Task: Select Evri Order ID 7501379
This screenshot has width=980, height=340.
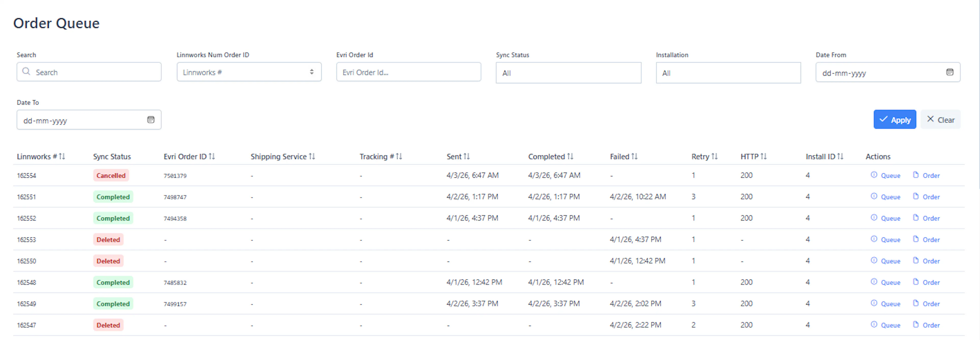Action: click(175, 176)
